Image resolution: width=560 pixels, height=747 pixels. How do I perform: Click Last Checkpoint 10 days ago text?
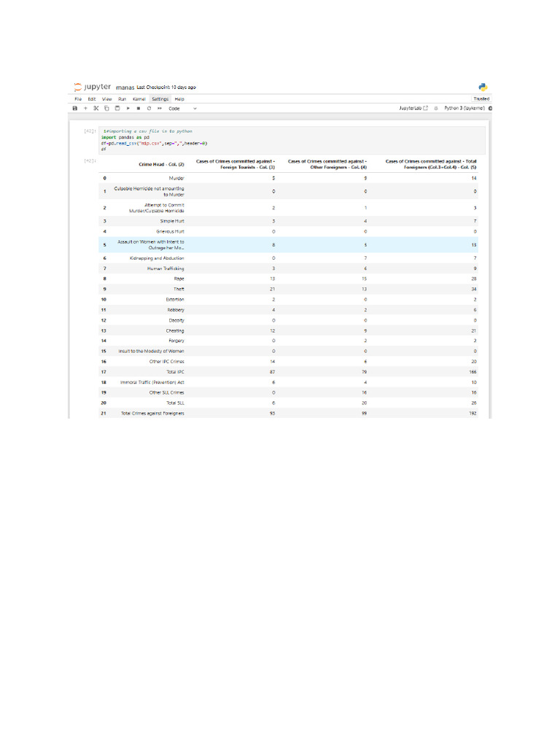point(166,88)
